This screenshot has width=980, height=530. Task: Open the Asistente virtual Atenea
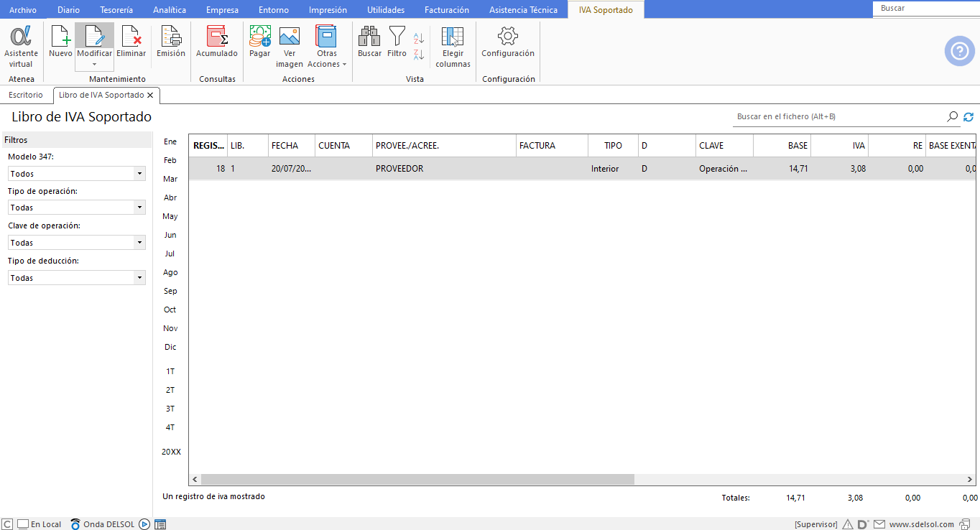(21, 47)
